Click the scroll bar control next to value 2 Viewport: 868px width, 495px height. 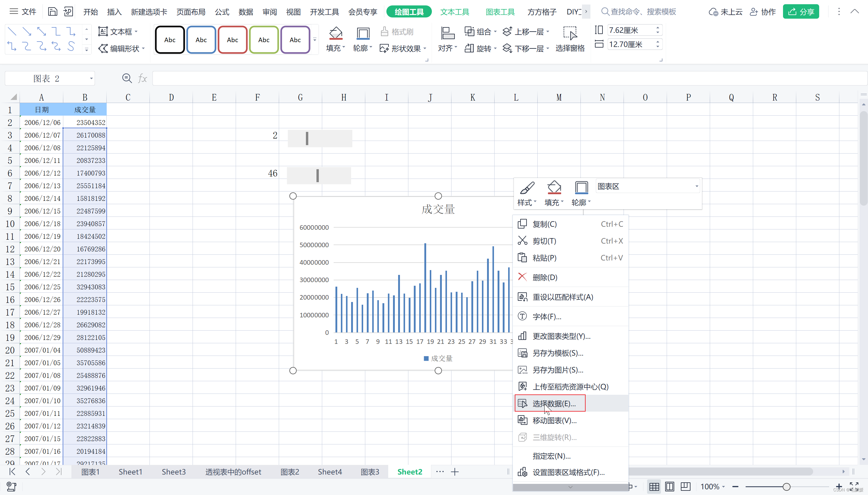[x=319, y=139]
